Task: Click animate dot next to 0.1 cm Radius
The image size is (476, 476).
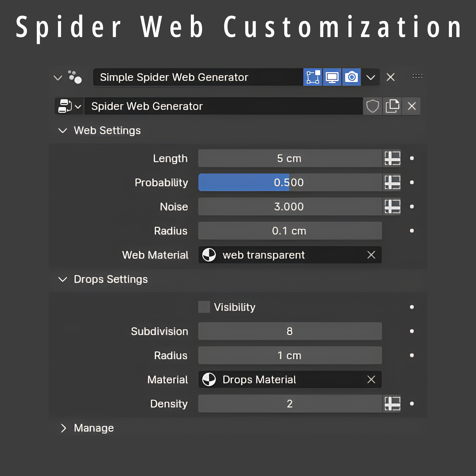Action: tap(412, 231)
